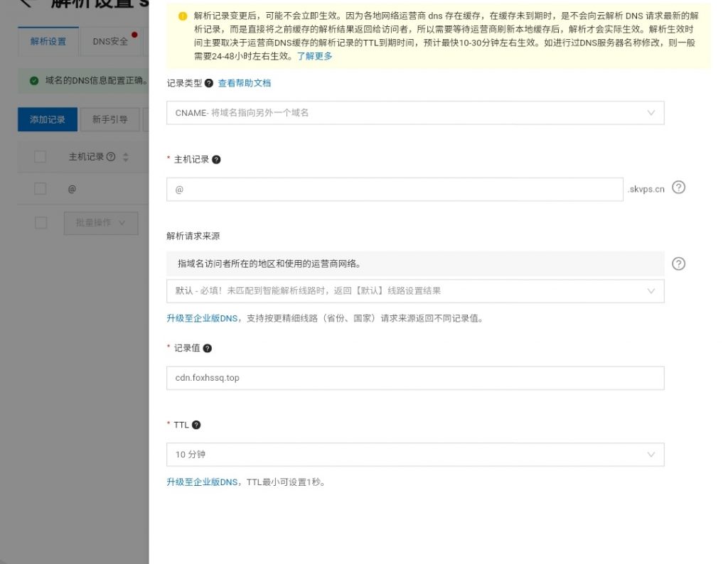Viewport: 728px width, 564px height.
Task: Click the help icon next to TTL label
Action: click(x=196, y=425)
